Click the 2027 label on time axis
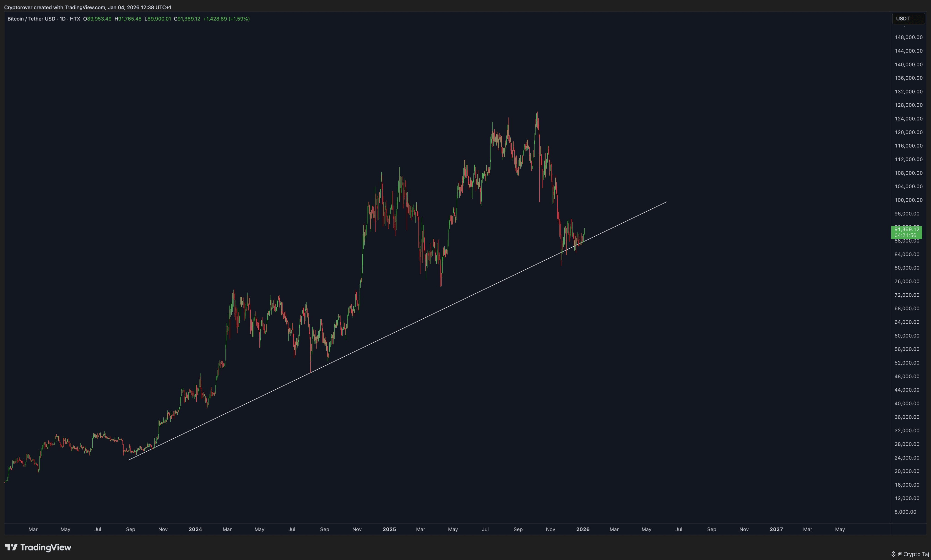 (776, 530)
